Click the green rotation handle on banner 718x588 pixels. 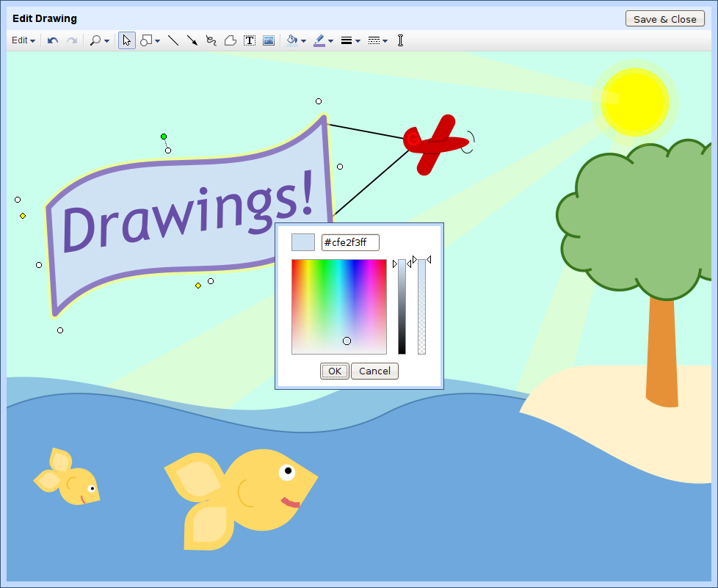[164, 137]
